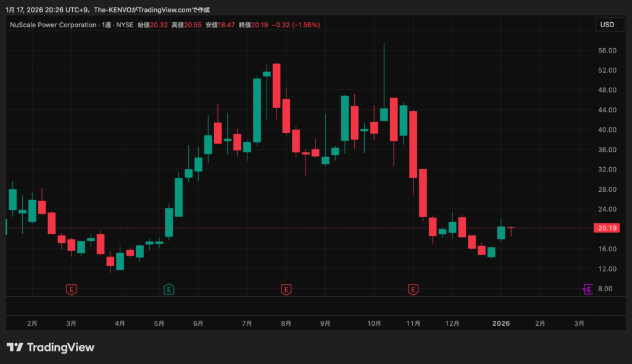The width and height of the screenshot is (632, 364).
Task: Click the 32.00 price scale label
Action: 607,170
